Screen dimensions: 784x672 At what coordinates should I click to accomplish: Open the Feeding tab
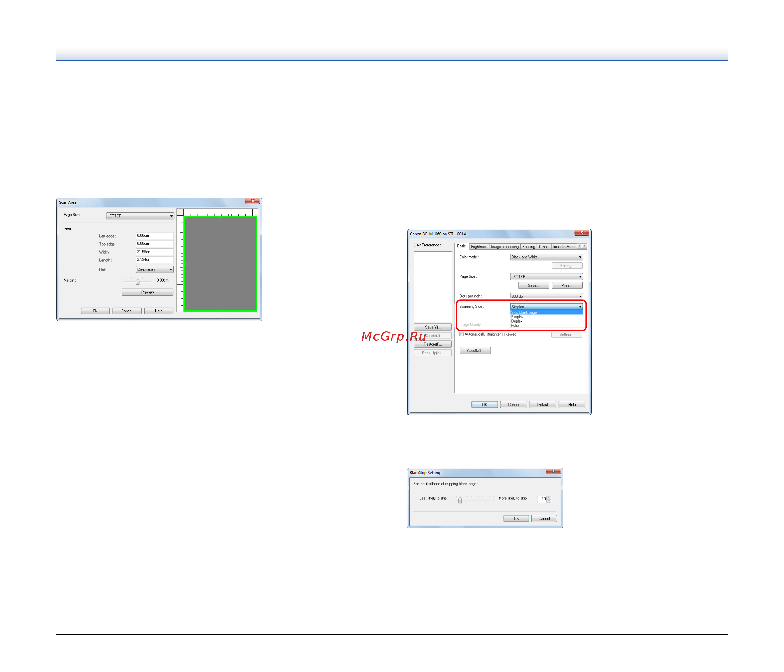(x=528, y=247)
